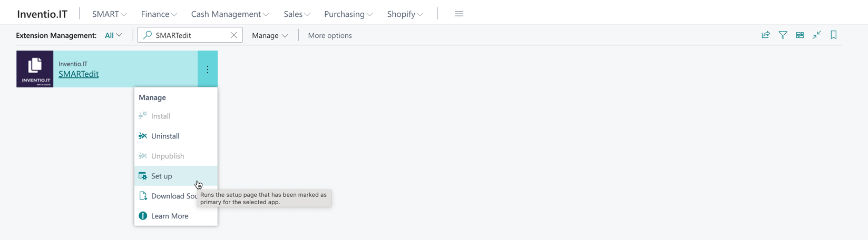This screenshot has width=868, height=240.
Task: Select Set up in the context menu
Action: [161, 176]
